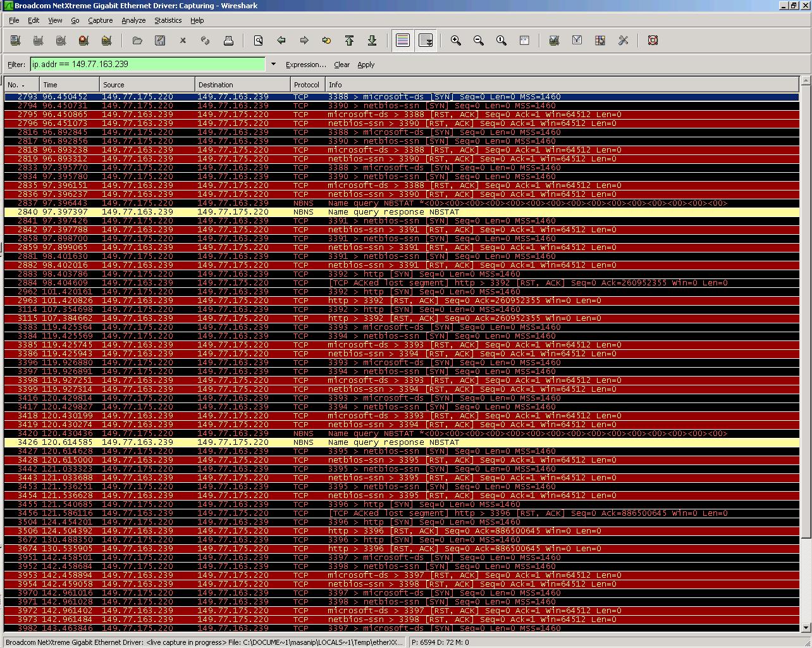Open Help with the lifebuoy icon
Screen dimensions: 812x648
653,40
